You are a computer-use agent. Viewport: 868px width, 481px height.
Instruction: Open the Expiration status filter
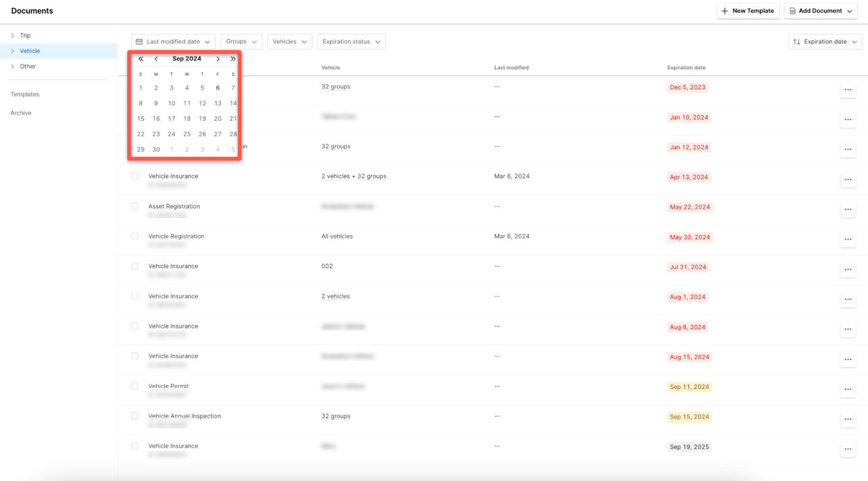point(351,42)
